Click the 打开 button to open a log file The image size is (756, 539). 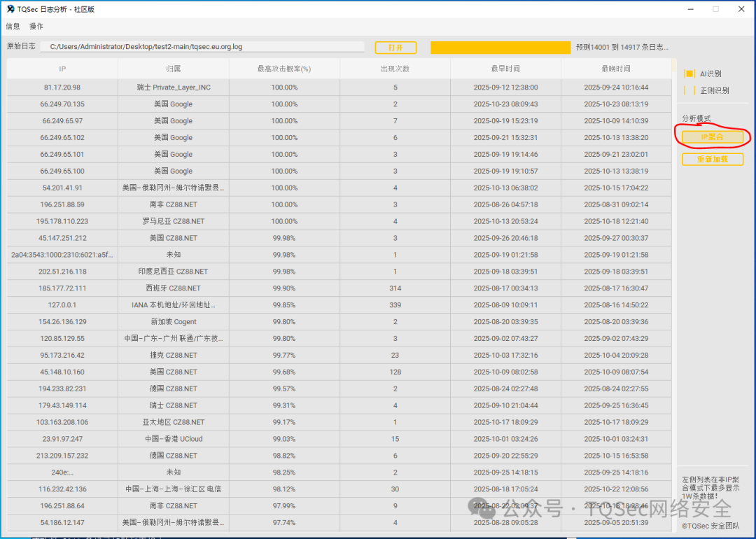(395, 48)
